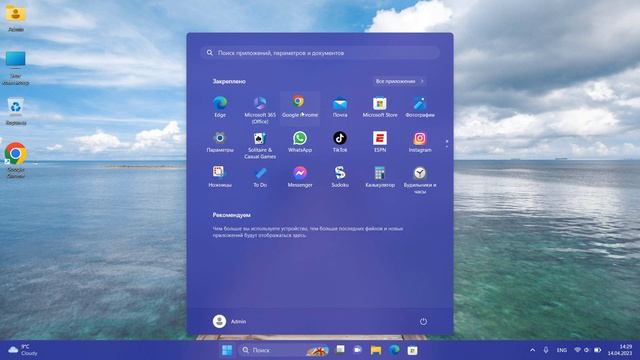640x360 pixels.
Task: Open Task View on the taskbar
Action: [340, 350]
